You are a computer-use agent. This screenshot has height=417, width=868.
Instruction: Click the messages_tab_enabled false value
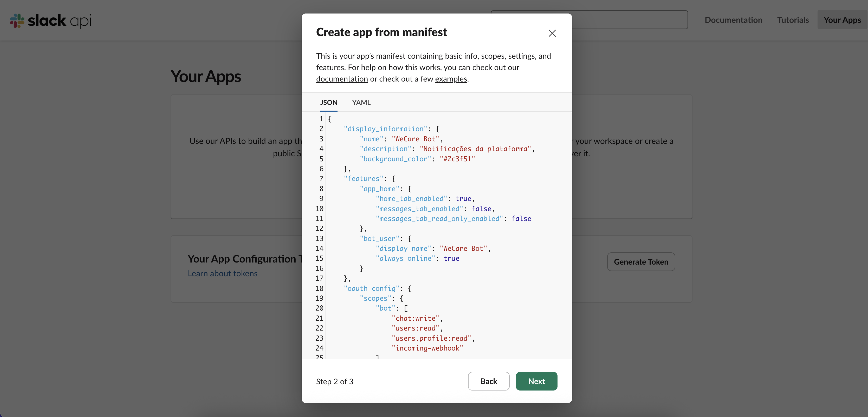(481, 209)
